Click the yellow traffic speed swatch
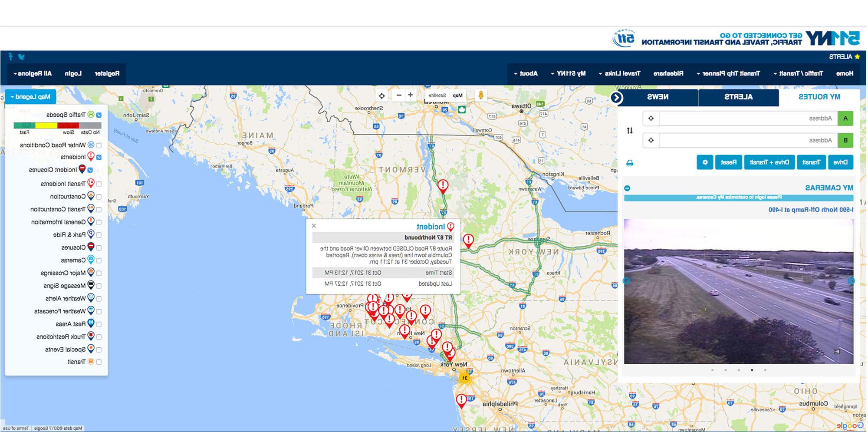 click(x=46, y=125)
